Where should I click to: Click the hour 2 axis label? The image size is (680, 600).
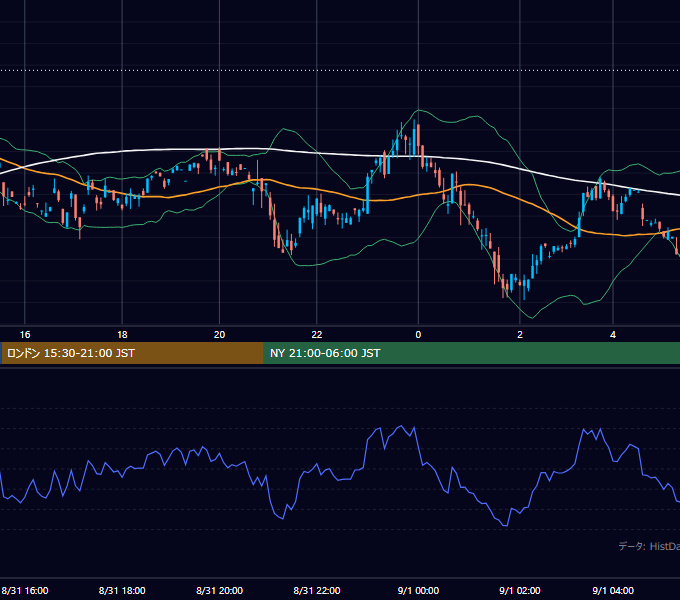tap(520, 335)
